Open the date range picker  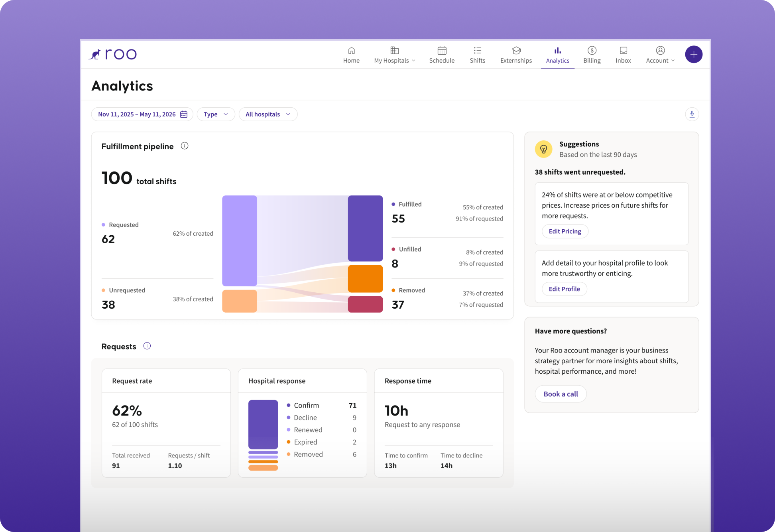point(142,114)
